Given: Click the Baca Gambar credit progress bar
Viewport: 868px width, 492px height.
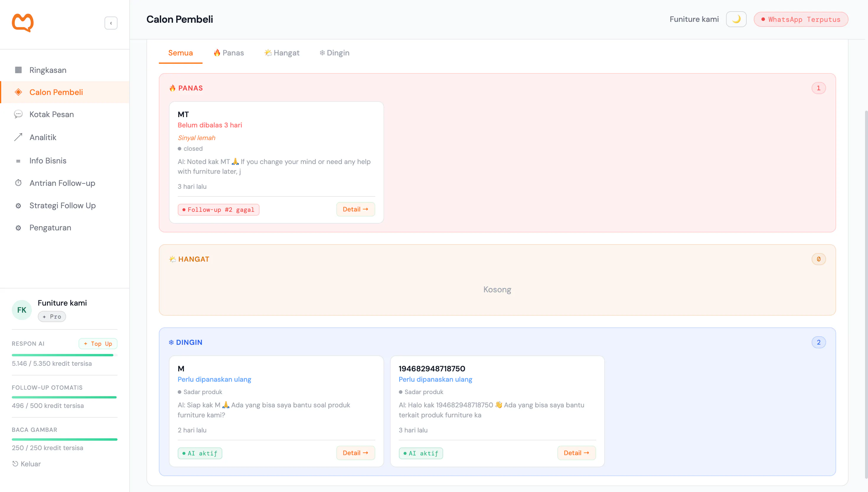Looking at the screenshot, I should point(65,439).
